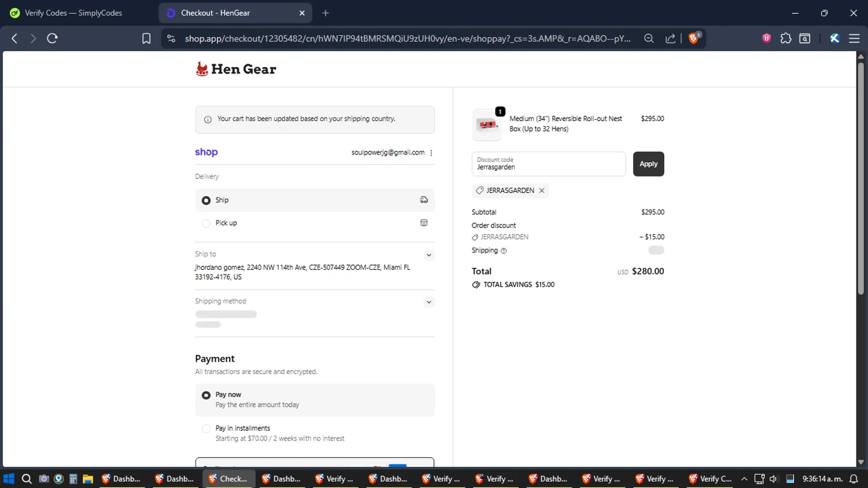This screenshot has height=488, width=868.
Task: Select the Ship delivery option
Action: [315, 200]
